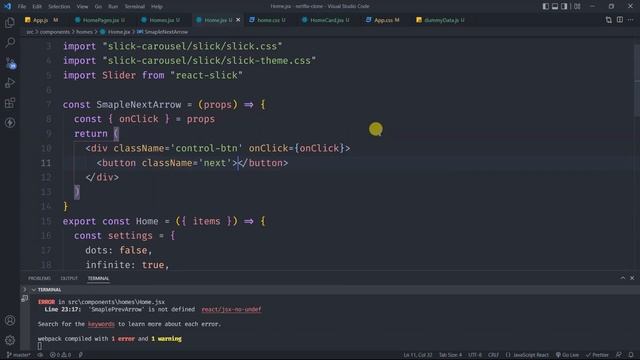Open the File menu
The height and width of the screenshot is (360, 640).
click(x=22, y=7)
